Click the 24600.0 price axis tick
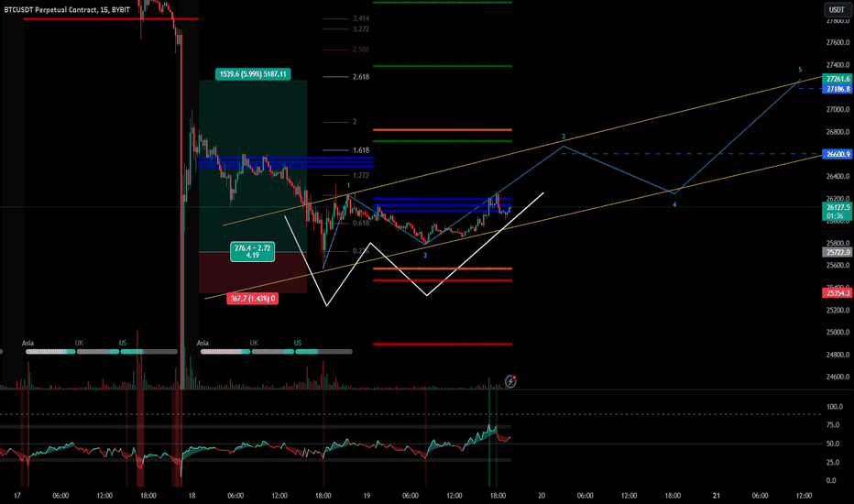The width and height of the screenshot is (854, 504). click(838, 377)
